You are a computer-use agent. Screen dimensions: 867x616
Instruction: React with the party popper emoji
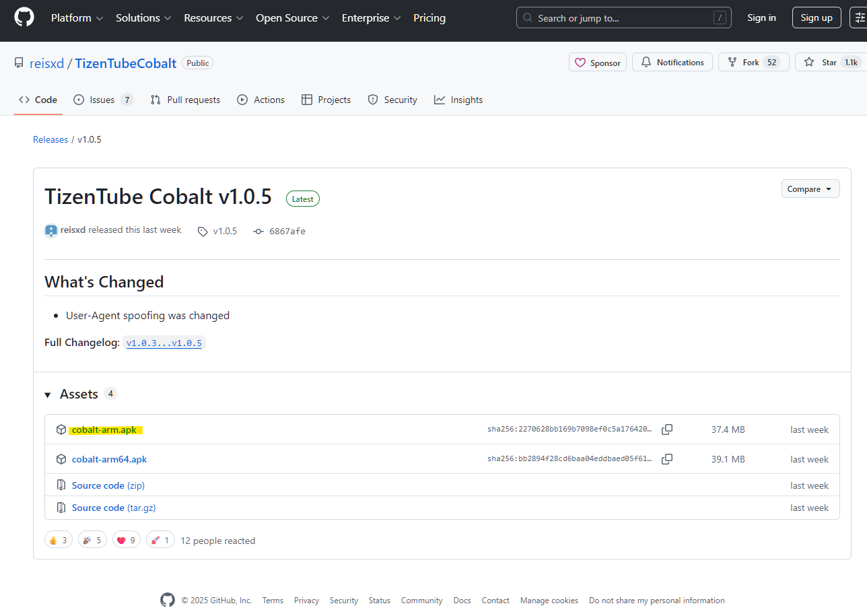[x=92, y=540]
